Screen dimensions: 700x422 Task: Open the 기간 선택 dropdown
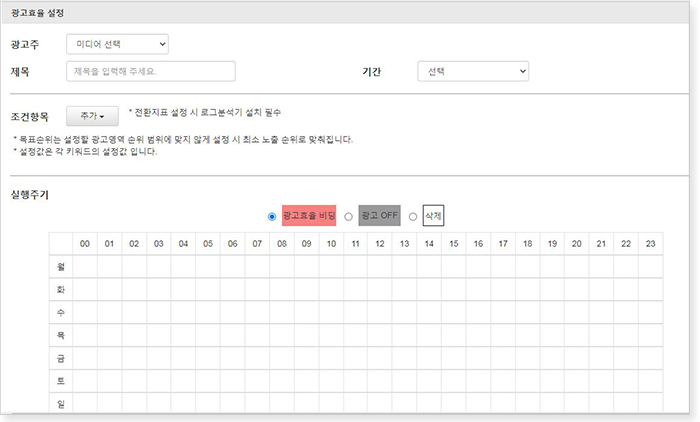click(x=473, y=72)
